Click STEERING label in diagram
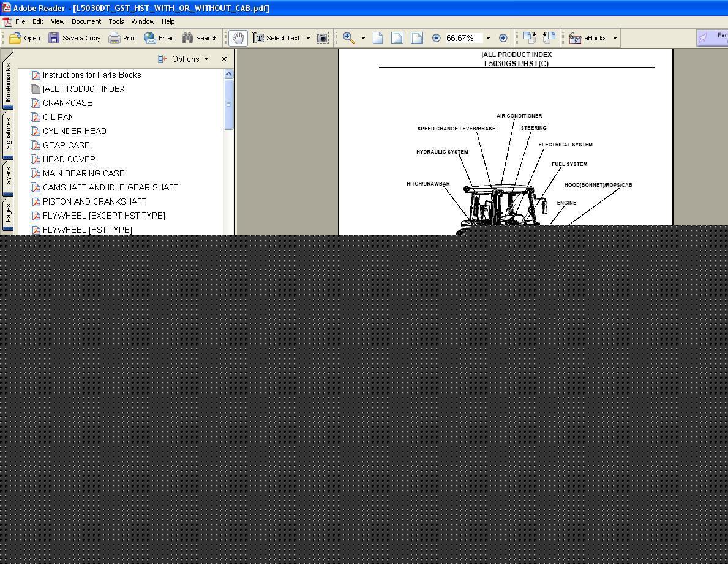This screenshot has height=564, width=728. pos(533,128)
